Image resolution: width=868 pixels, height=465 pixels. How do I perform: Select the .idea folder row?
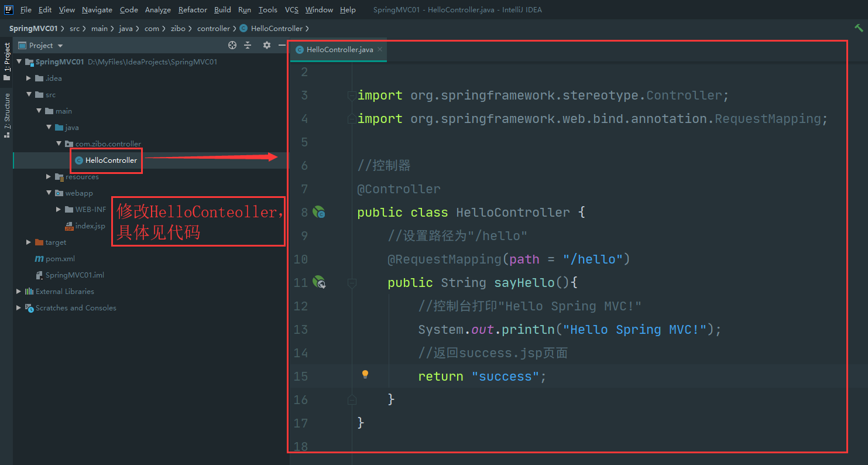click(x=151, y=78)
